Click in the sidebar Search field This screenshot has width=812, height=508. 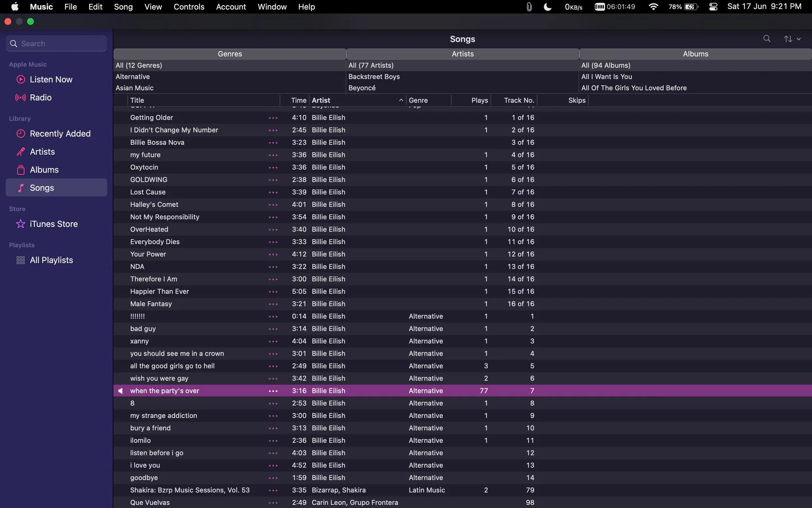coord(56,44)
